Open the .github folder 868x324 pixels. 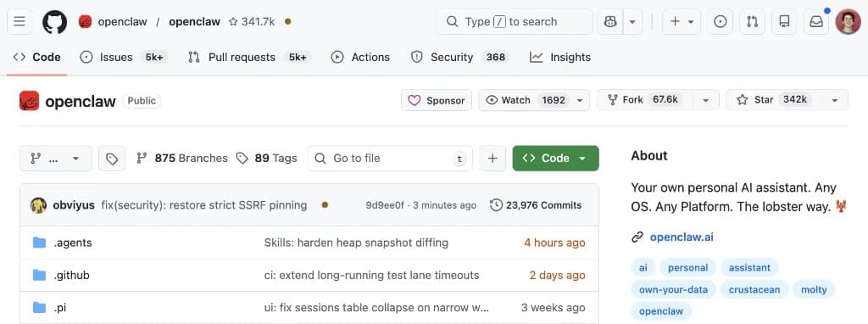(x=71, y=276)
